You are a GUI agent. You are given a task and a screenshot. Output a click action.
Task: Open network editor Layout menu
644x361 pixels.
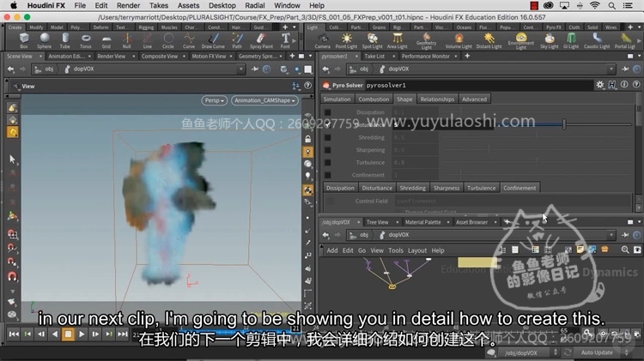(x=417, y=250)
